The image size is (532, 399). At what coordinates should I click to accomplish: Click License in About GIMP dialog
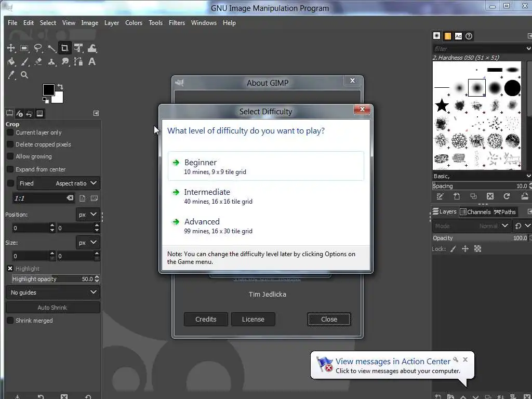(253, 320)
